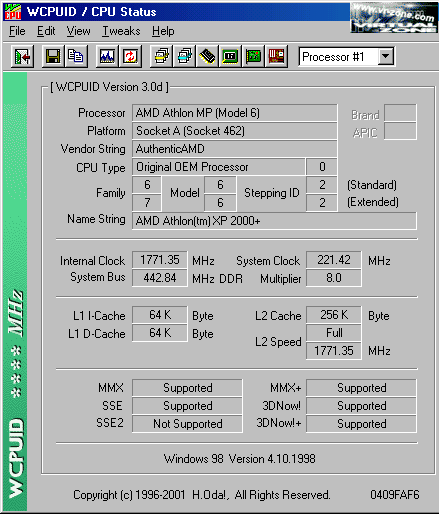439x514 pixels.
Task: Open the Edit menu
Action: [46, 31]
